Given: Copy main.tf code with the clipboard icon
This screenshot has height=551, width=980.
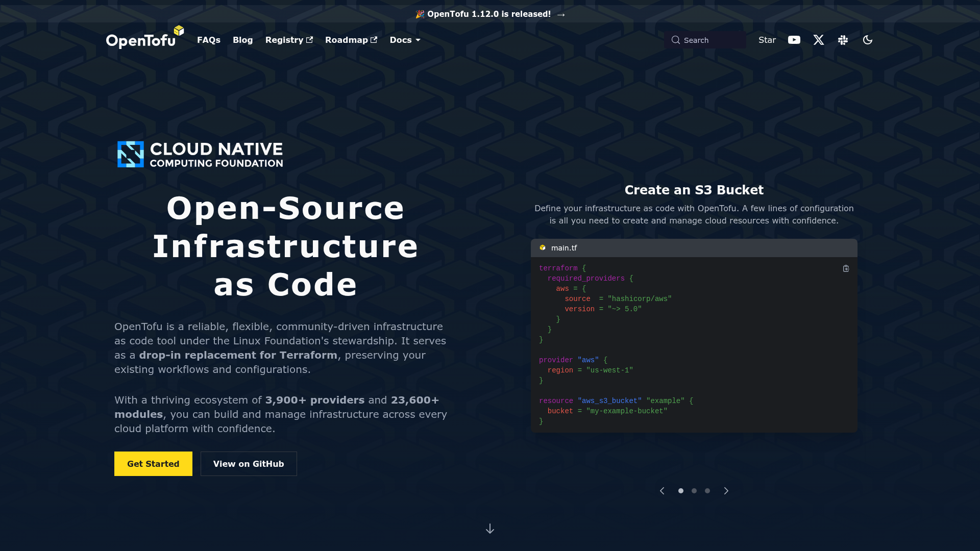Looking at the screenshot, I should (846, 268).
